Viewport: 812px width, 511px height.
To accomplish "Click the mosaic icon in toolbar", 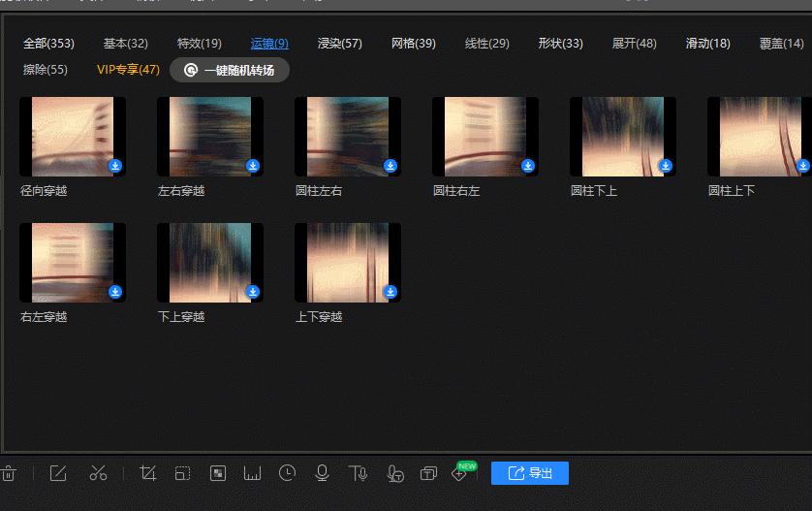I will 217,473.
